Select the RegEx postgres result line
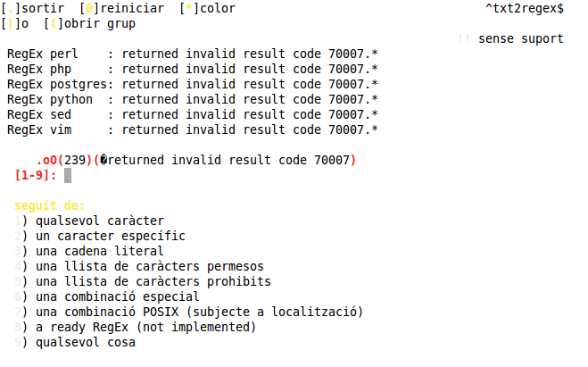This screenshot has height=367, width=588. pos(192,84)
